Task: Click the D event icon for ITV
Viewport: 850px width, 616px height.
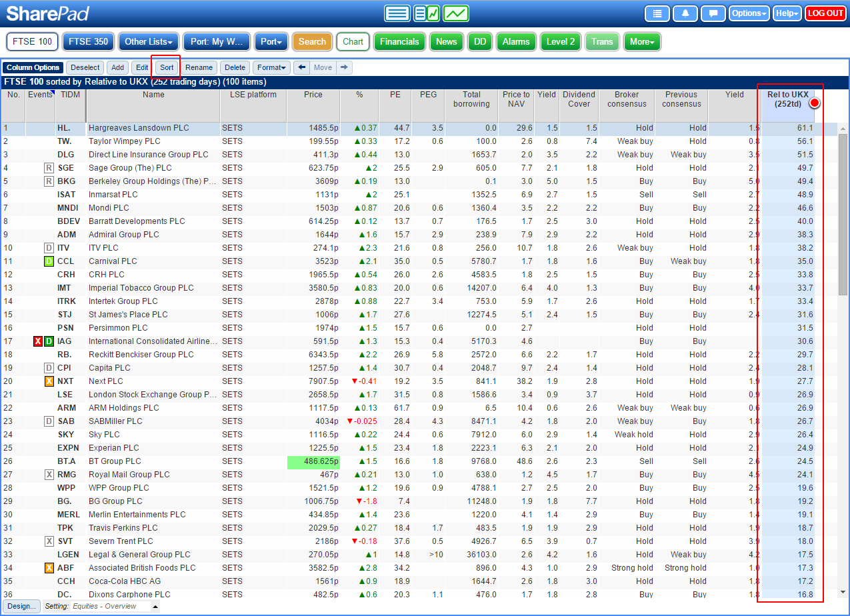Action: pyautogui.click(x=49, y=248)
